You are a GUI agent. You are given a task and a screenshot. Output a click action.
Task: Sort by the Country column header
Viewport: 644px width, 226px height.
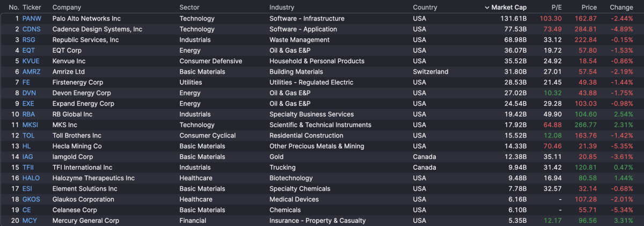(x=425, y=8)
